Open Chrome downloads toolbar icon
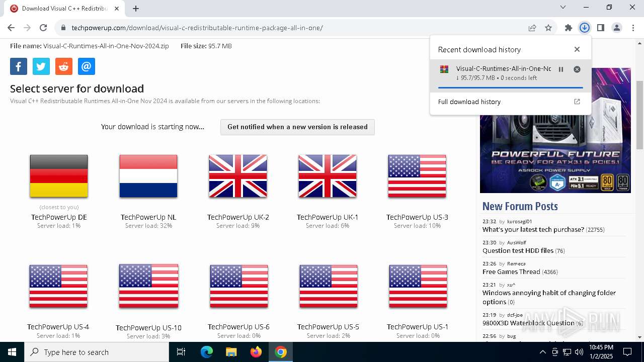 tap(584, 28)
